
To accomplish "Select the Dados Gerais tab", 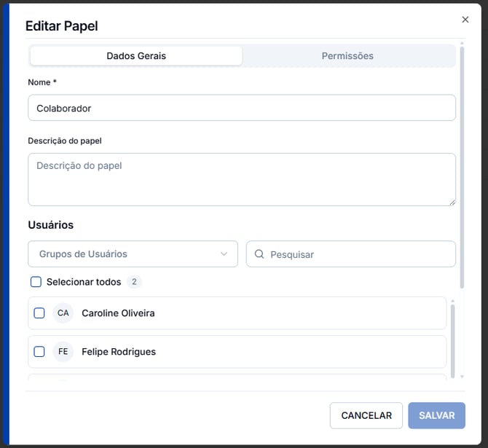I will coord(136,56).
